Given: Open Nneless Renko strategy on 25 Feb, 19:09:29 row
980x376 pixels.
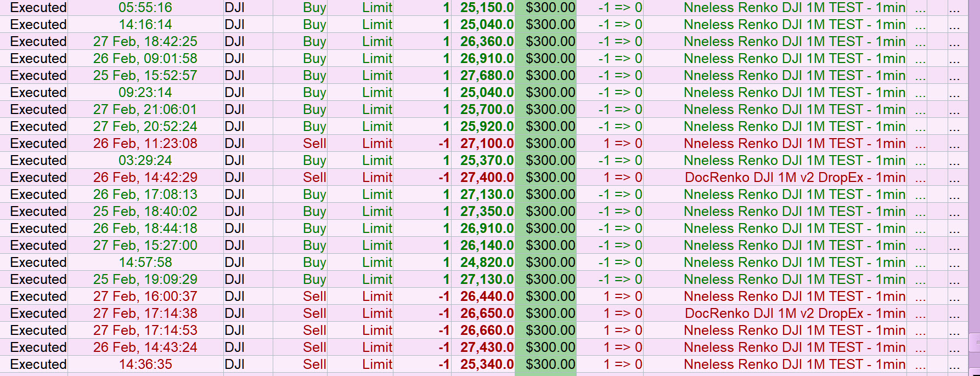Looking at the screenshot, I should pos(795,280).
